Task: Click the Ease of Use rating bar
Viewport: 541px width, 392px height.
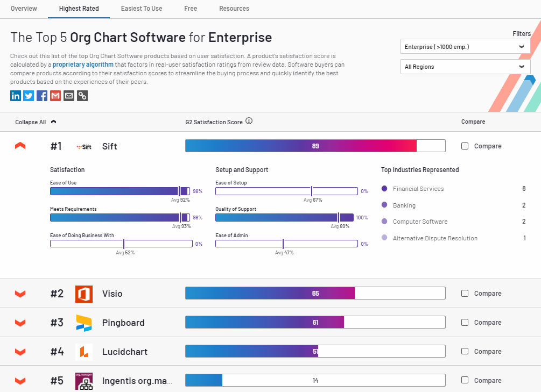Action: point(120,191)
